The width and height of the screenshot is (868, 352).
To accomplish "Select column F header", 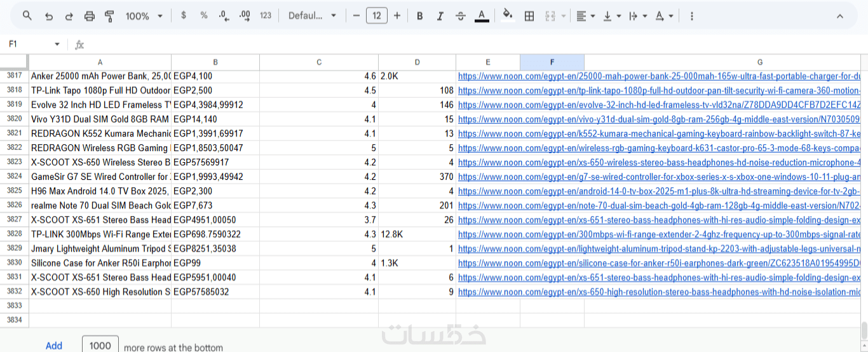I will coord(552,62).
